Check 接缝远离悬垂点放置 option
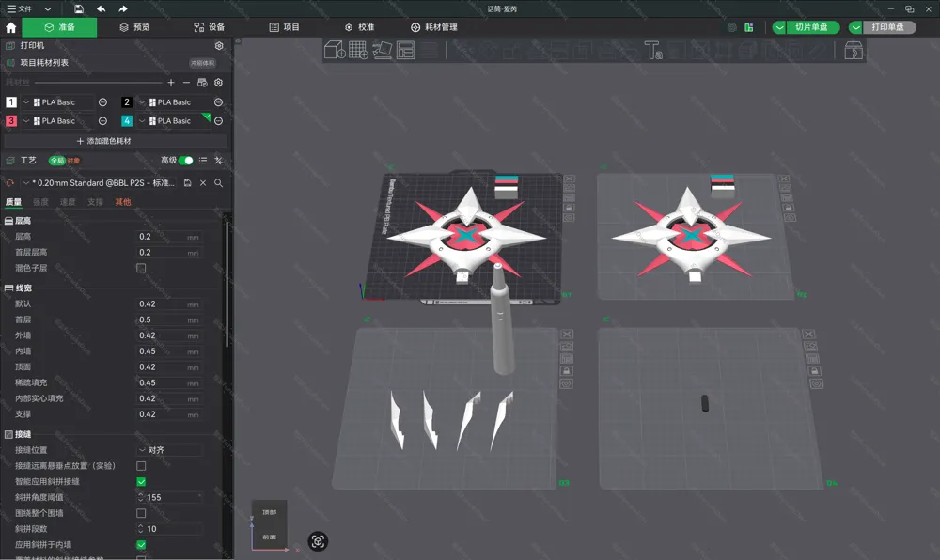The width and height of the screenshot is (940, 560). tap(141, 465)
